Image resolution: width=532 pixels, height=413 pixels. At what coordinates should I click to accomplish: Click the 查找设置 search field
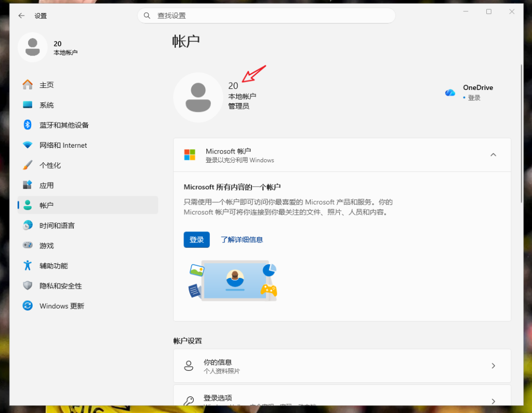pyautogui.click(x=267, y=16)
